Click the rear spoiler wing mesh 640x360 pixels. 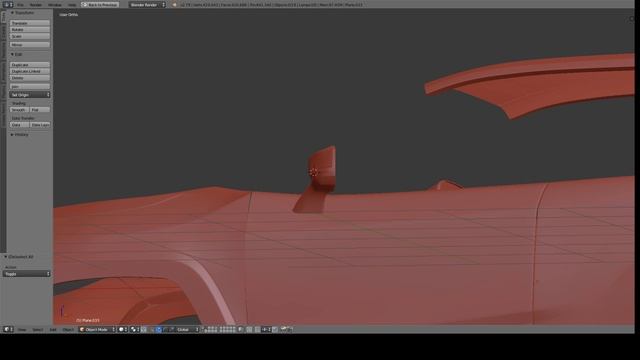click(543, 84)
